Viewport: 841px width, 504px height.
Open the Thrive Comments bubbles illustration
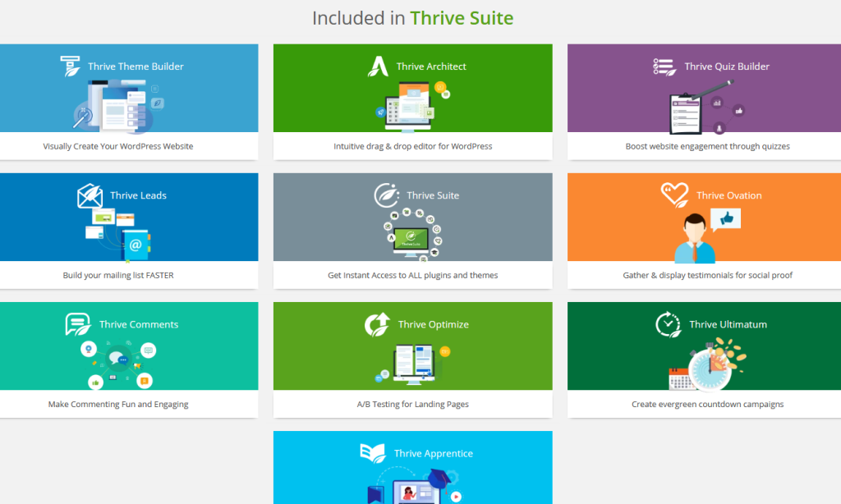(x=118, y=364)
